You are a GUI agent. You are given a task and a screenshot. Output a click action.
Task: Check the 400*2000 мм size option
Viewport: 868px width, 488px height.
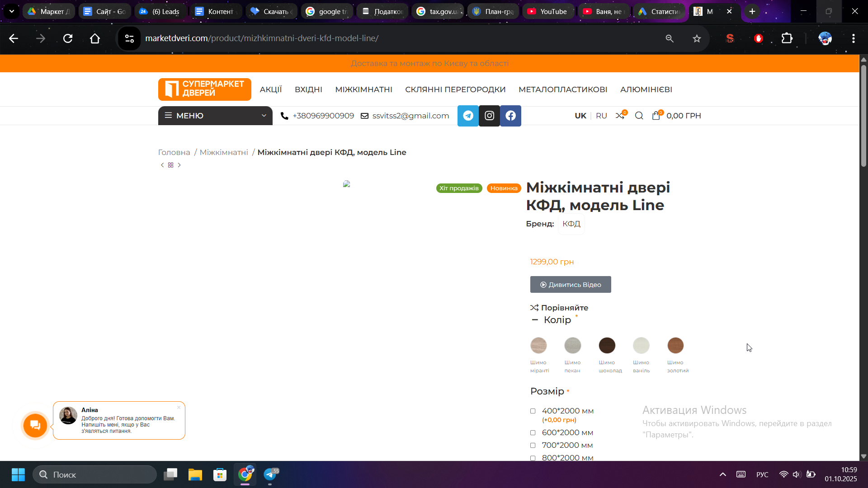533,411
